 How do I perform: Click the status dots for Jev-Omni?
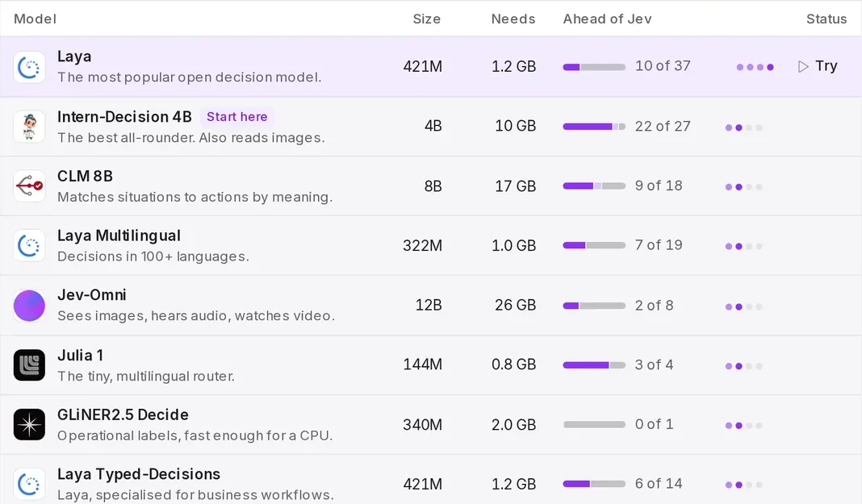pos(744,306)
